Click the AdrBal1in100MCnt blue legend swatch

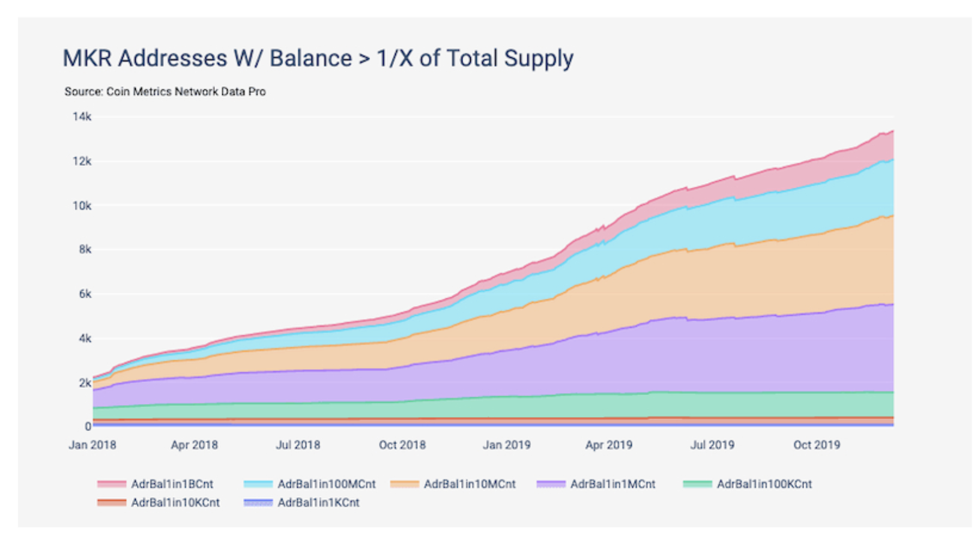[x=258, y=484]
